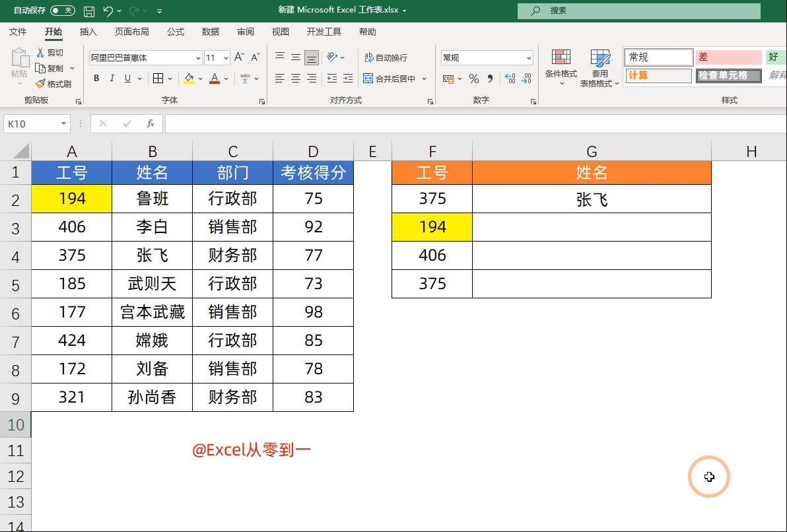This screenshot has width=787, height=532.
Task: Switch to the 公式 ribbon tab
Action: [x=176, y=31]
